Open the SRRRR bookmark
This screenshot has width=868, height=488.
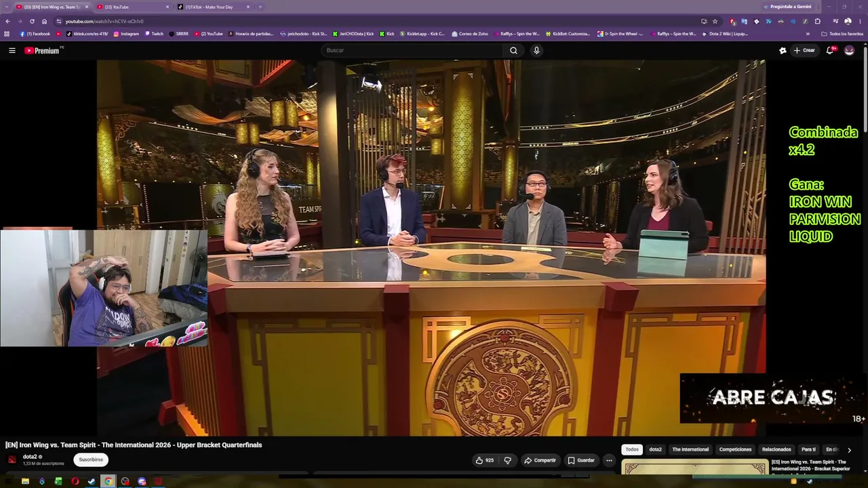point(178,33)
